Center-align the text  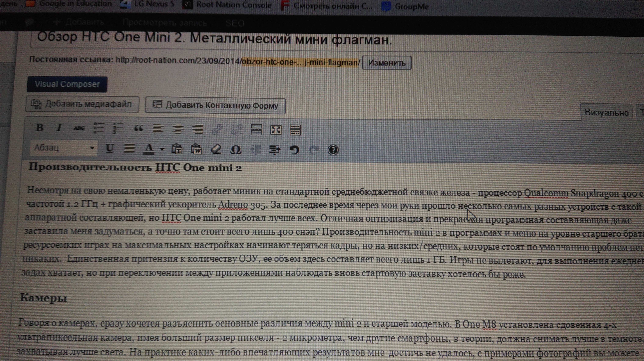tap(178, 129)
